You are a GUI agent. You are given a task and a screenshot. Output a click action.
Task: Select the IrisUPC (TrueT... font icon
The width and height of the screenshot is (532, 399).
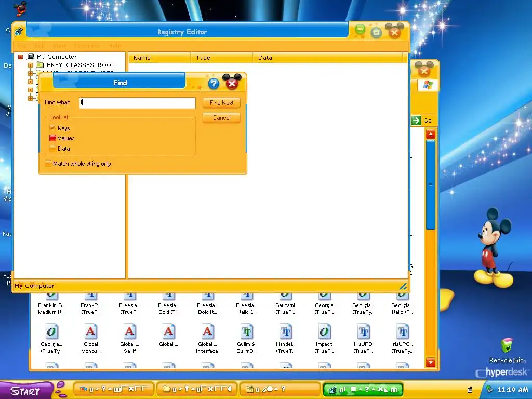pos(363,331)
